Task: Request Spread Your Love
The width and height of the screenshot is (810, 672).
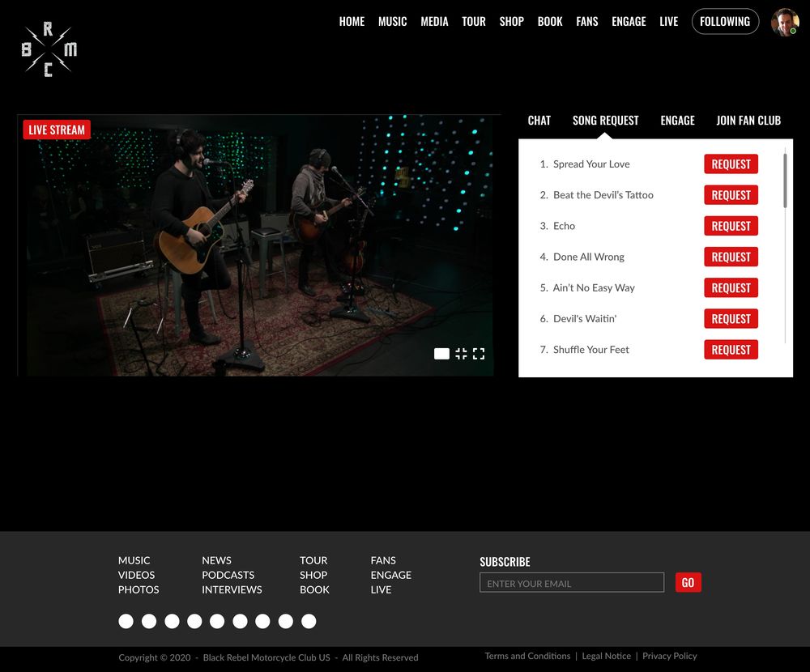Action: [x=731, y=164]
